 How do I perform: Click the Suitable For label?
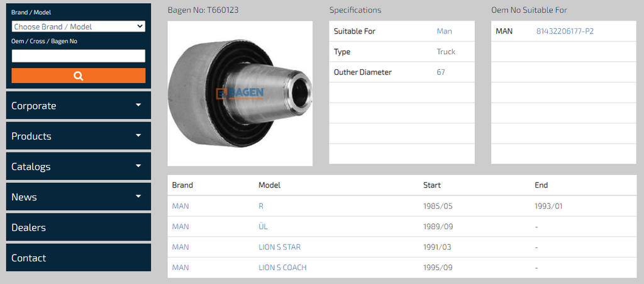[355, 31]
